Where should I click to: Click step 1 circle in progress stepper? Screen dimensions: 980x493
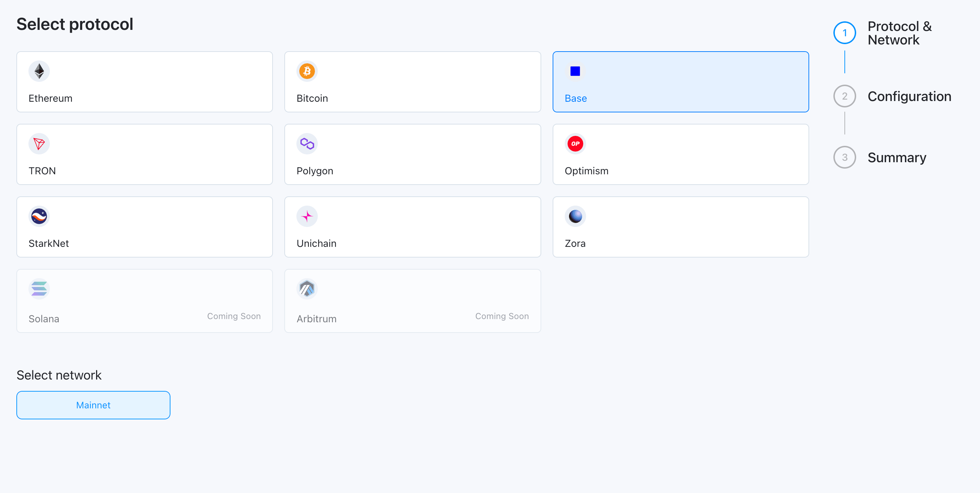coord(844,33)
